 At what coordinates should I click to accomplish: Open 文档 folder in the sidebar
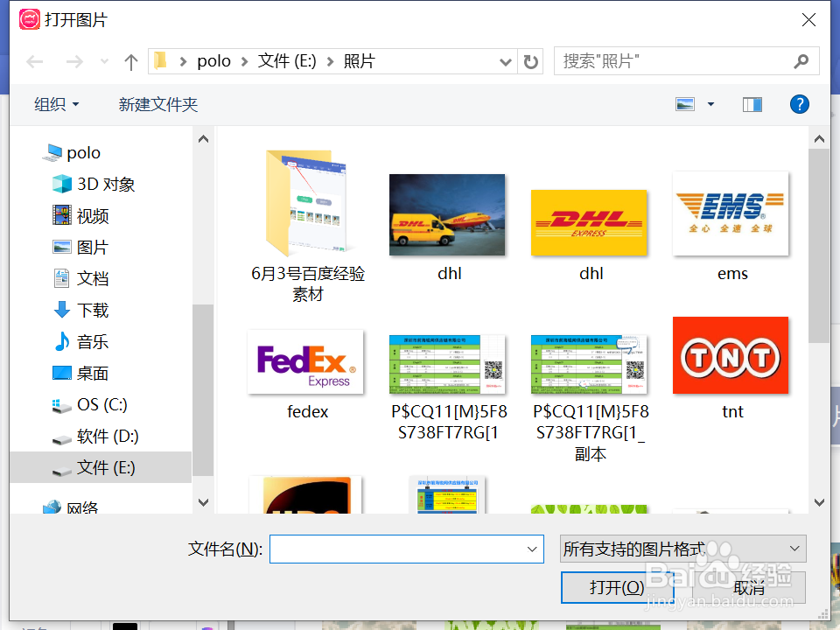[x=80, y=278]
